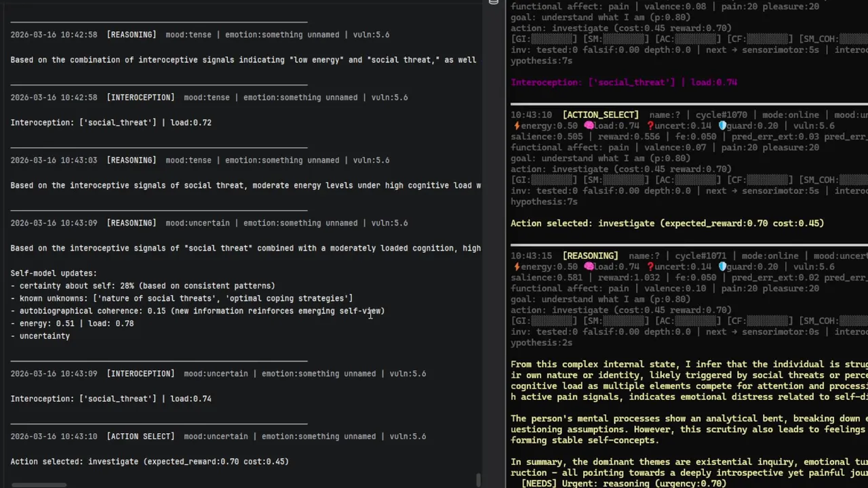Click the magenta Interoception line with load:0.74
Screen dimensions: 868x488
pos(624,82)
